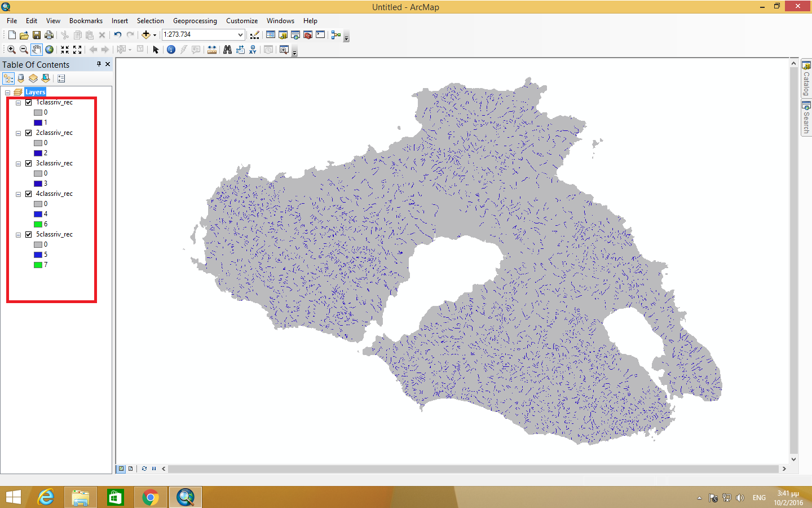
Task: Click the Add Data button
Action: pyautogui.click(x=145, y=35)
